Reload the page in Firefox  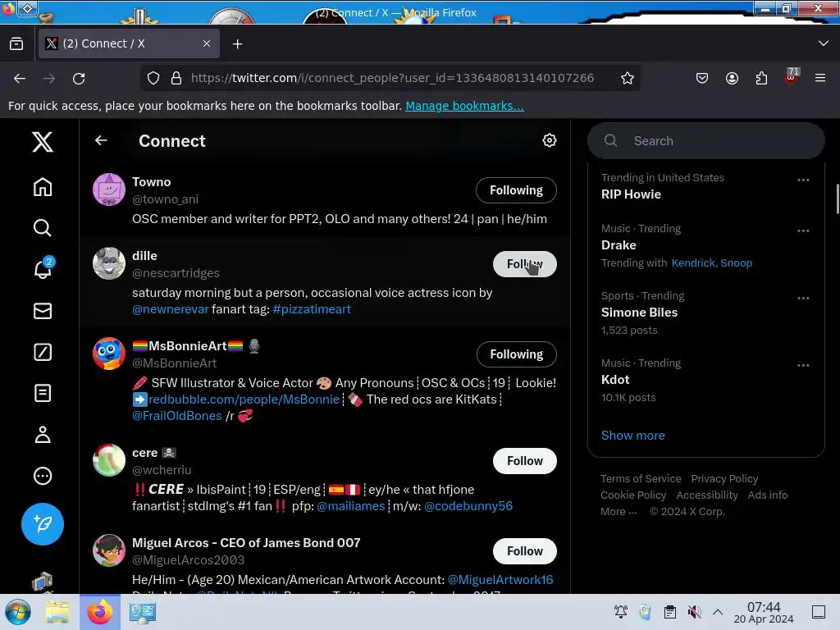pos(79,78)
